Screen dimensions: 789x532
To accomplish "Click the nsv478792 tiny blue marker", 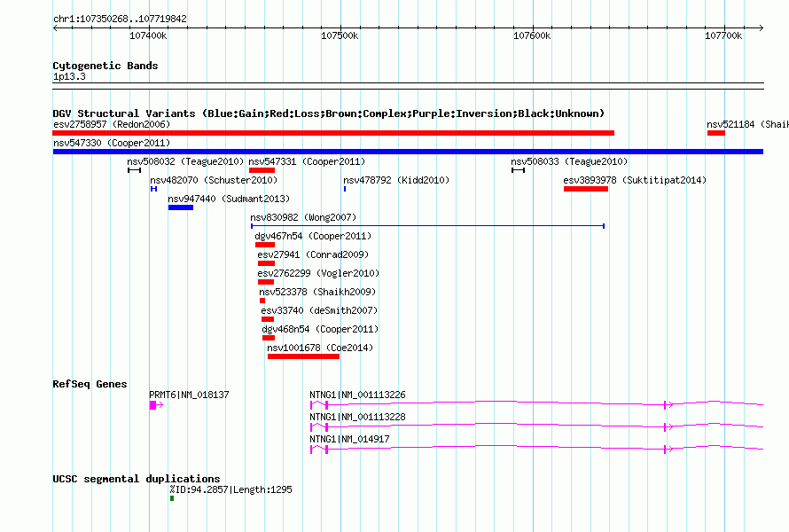I will click(x=345, y=189).
